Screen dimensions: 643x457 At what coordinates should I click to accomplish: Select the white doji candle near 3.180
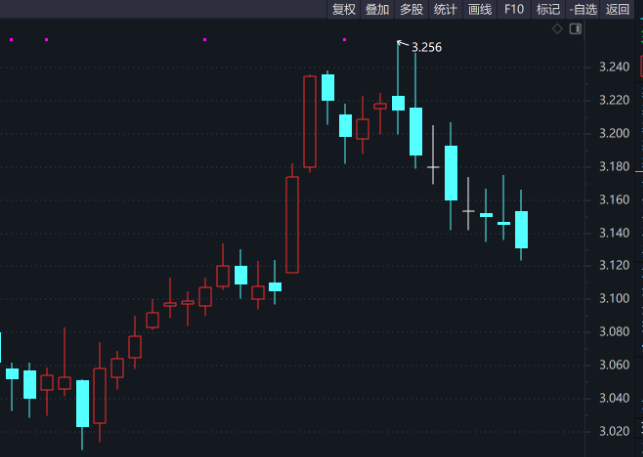(x=433, y=167)
